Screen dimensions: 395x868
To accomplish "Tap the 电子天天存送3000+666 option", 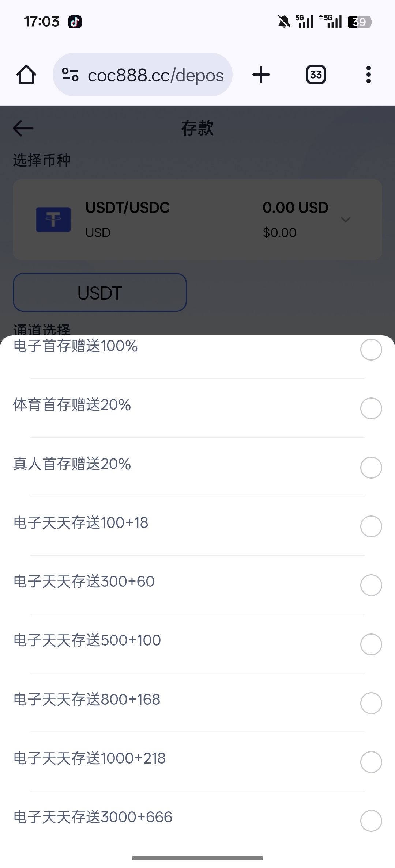I will [93, 817].
